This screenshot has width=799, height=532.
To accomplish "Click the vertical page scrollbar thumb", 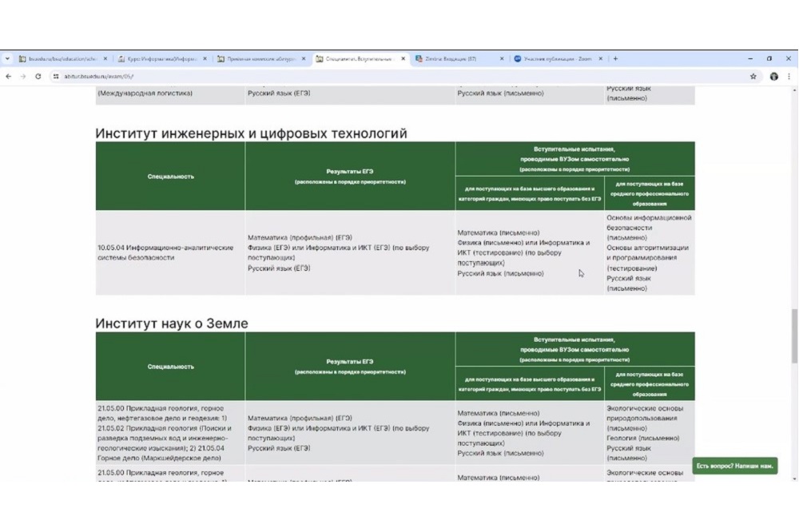I will (x=793, y=335).
